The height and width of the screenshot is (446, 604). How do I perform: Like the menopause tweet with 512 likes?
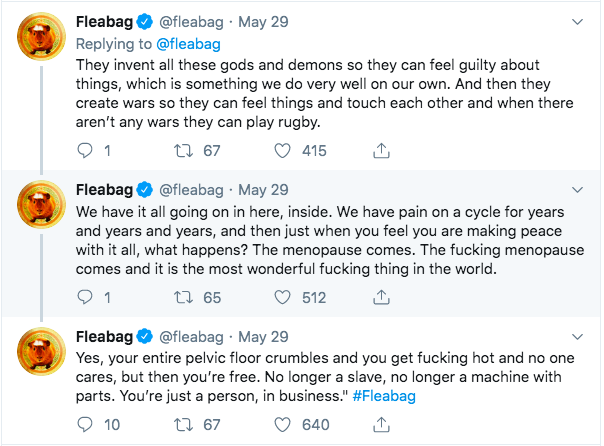click(282, 297)
